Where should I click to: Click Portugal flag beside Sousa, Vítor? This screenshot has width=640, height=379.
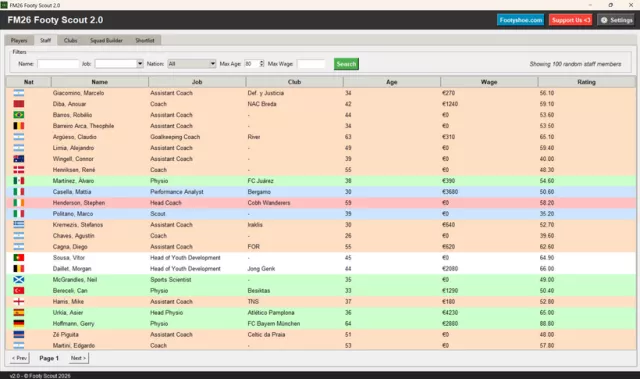19,258
